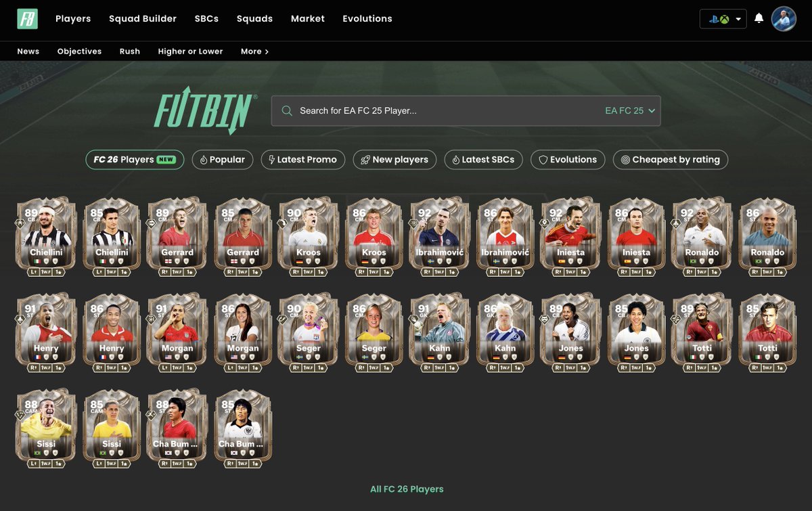The width and height of the screenshot is (812, 511).
Task: Open the 88 rated Cha Bum card
Action: pos(177,429)
